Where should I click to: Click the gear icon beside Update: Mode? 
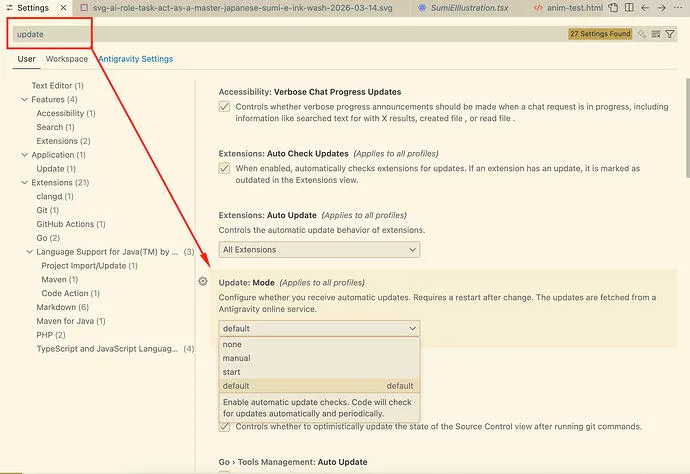pyautogui.click(x=203, y=282)
